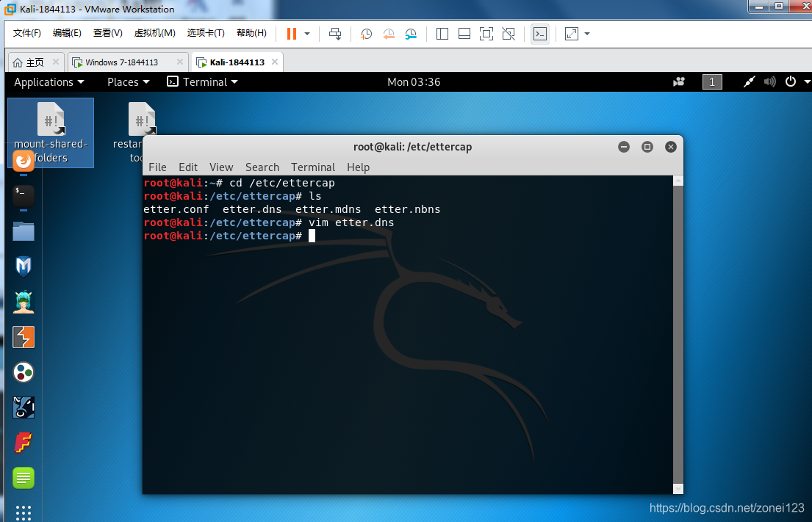Open the Files folder icon in the dock
This screenshot has width=812, height=522.
pyautogui.click(x=24, y=231)
